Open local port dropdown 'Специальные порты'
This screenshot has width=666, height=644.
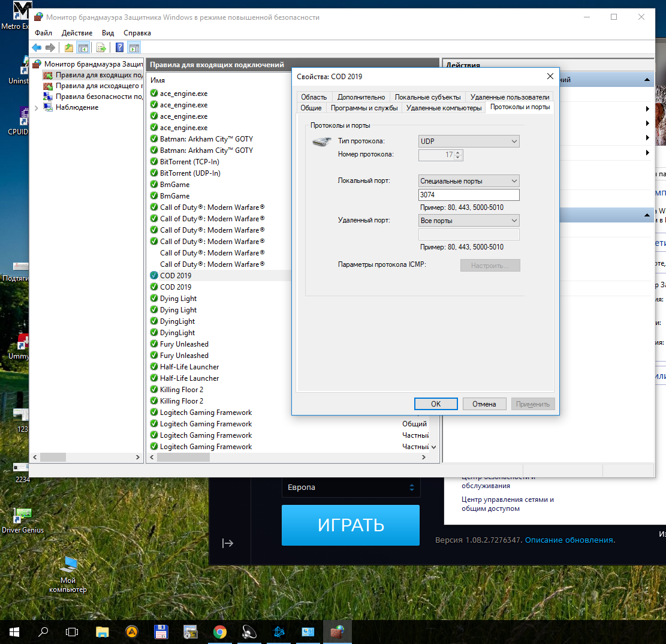(469, 181)
